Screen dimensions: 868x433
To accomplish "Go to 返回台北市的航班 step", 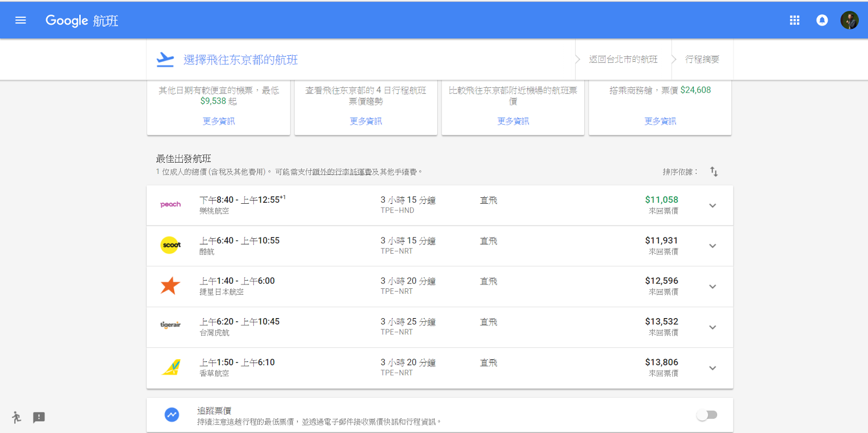I will pyautogui.click(x=623, y=60).
